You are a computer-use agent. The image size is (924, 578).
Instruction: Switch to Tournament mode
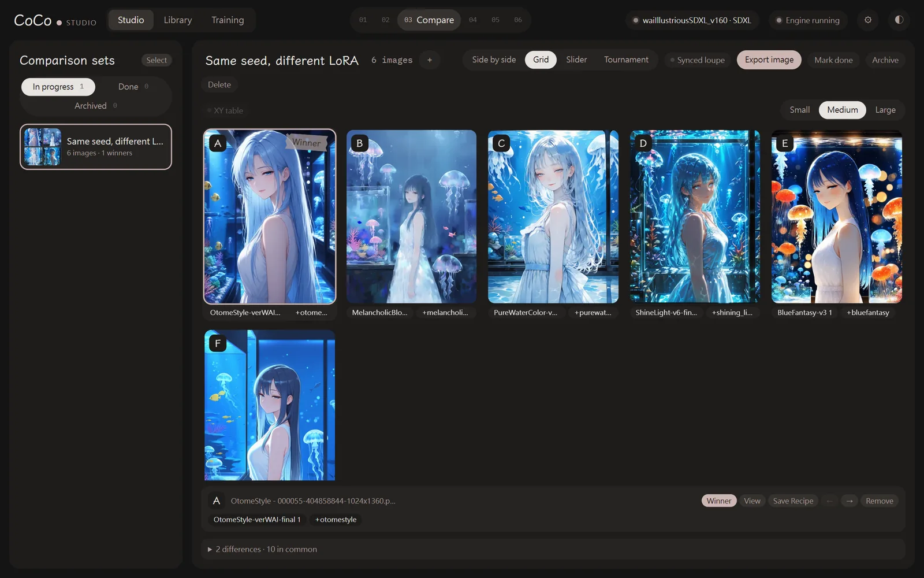626,60
